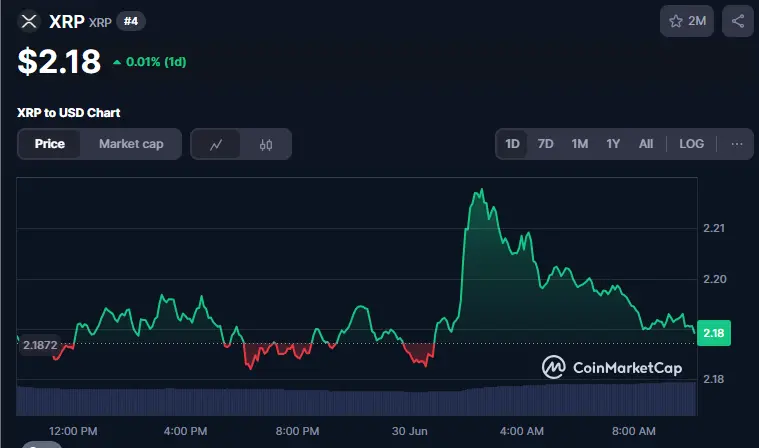This screenshot has width=759, height=448.
Task: Add XRP to watchlist via star button
Action: [687, 21]
